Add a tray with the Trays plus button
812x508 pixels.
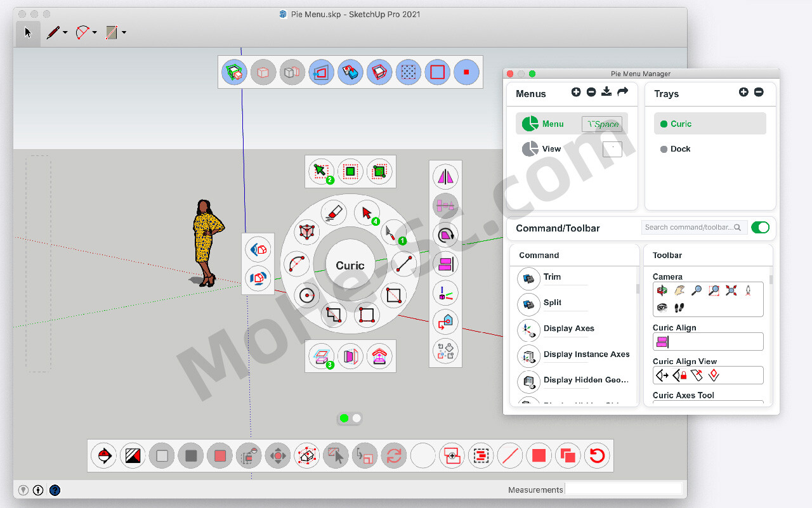coord(743,93)
